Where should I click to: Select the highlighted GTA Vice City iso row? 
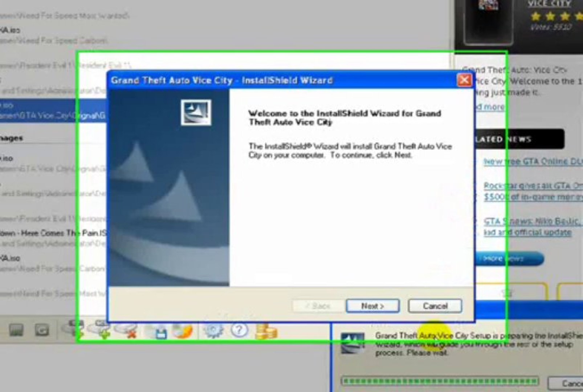tap(53, 110)
